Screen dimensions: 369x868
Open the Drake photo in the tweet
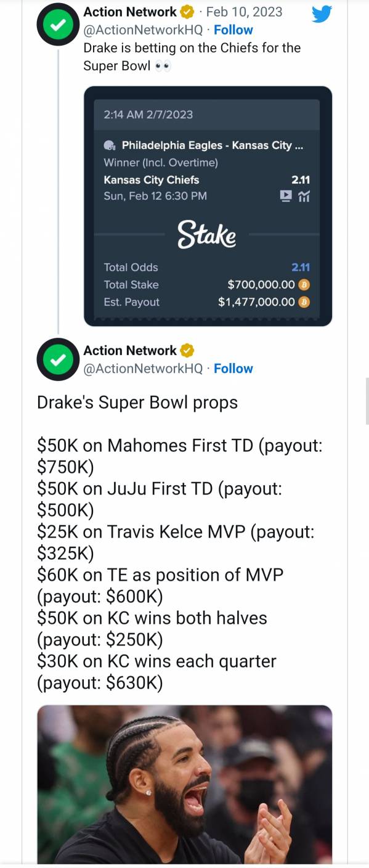185,784
